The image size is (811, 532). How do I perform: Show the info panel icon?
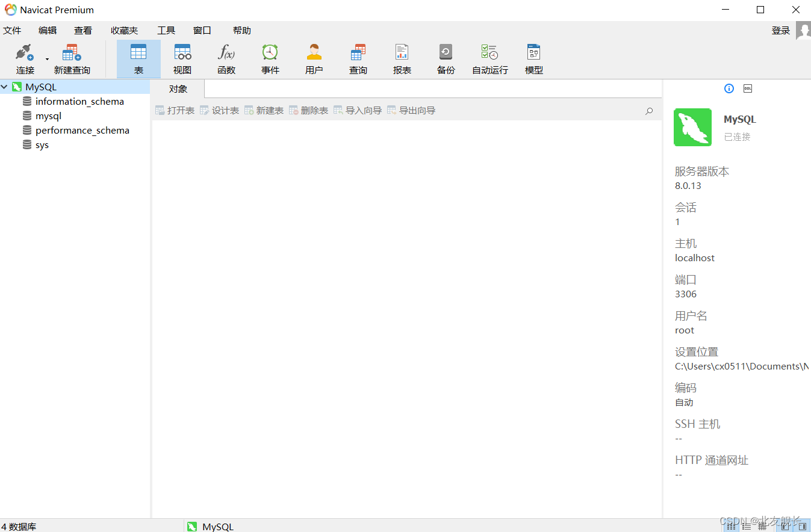729,88
